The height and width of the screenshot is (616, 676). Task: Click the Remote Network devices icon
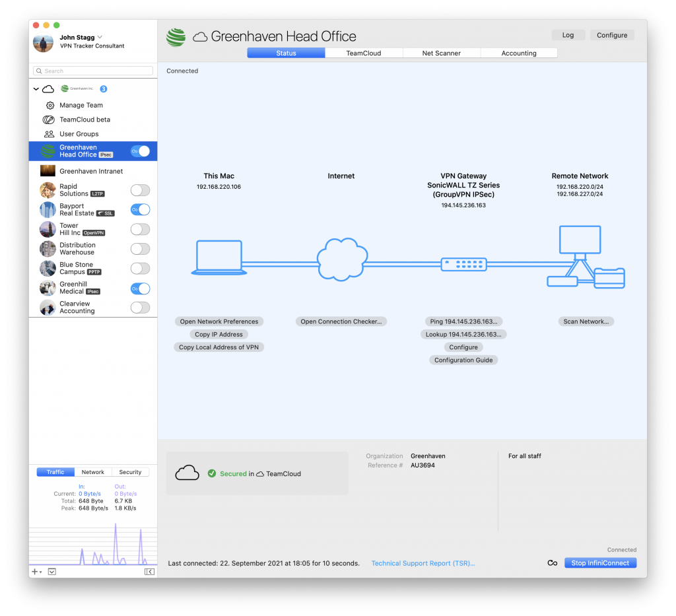pyautogui.click(x=586, y=257)
